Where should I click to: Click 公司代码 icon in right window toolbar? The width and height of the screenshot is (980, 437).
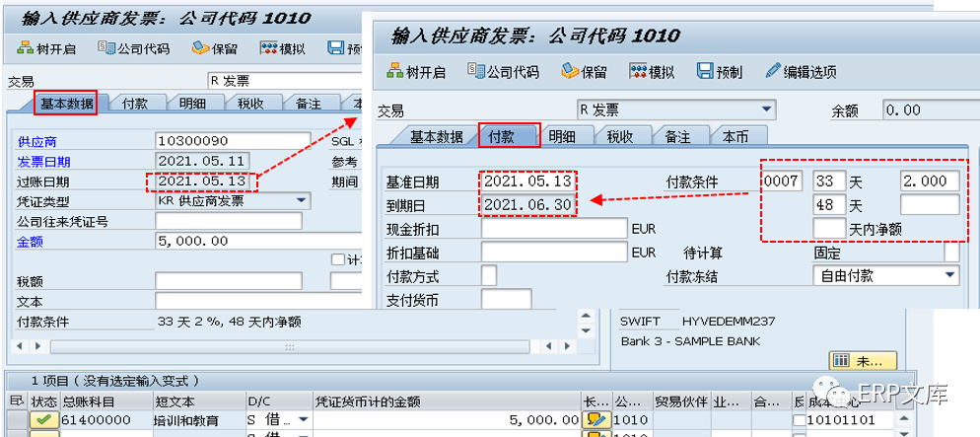[476, 71]
